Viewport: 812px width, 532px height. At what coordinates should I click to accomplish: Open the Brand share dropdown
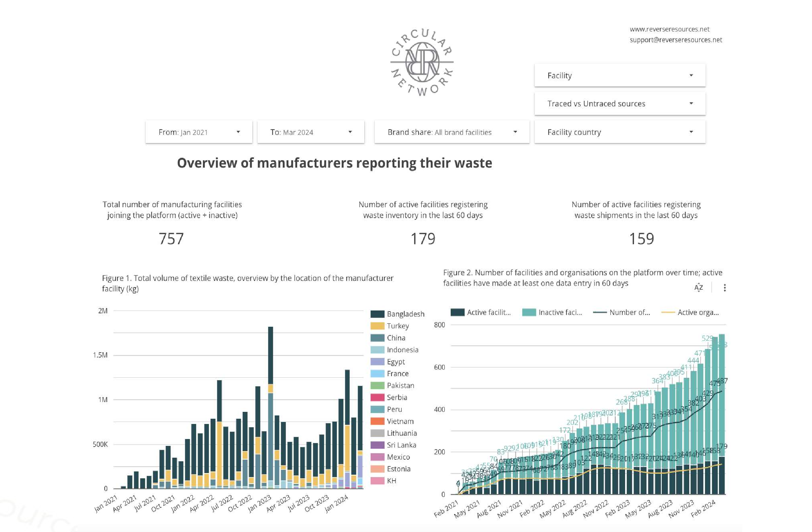[451, 132]
